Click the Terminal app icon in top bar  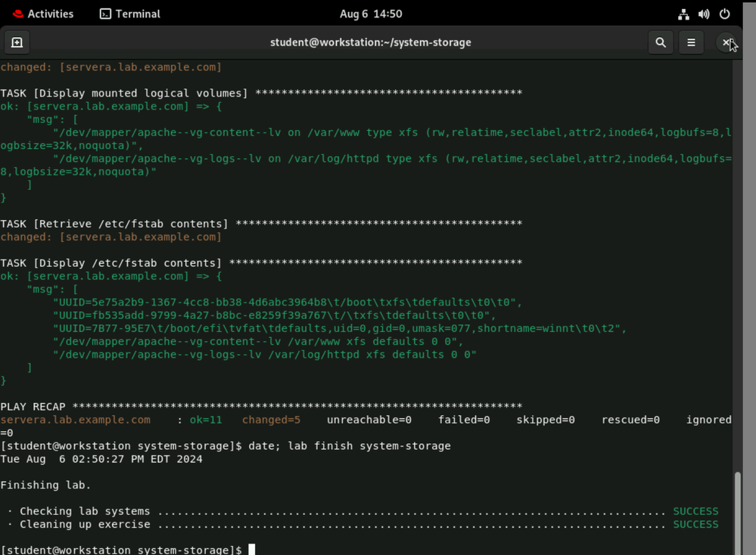point(106,14)
